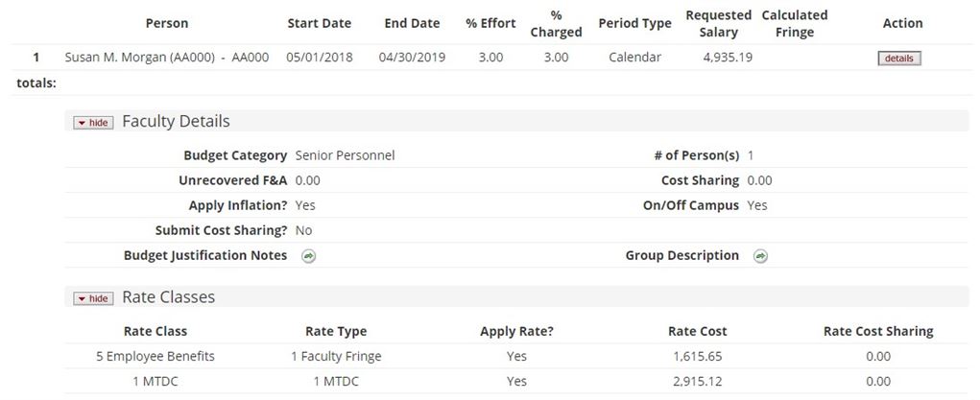The image size is (980, 400).
Task: Click the Period Type column header
Action: (634, 23)
